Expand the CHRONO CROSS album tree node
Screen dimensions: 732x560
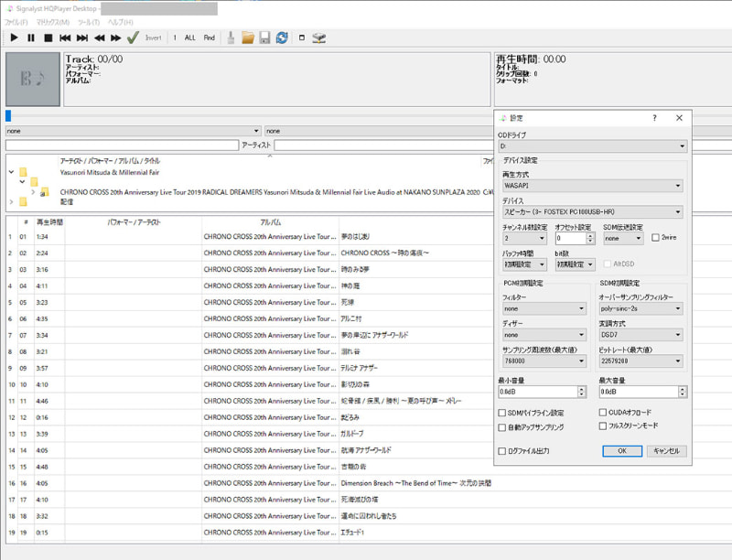point(33,192)
